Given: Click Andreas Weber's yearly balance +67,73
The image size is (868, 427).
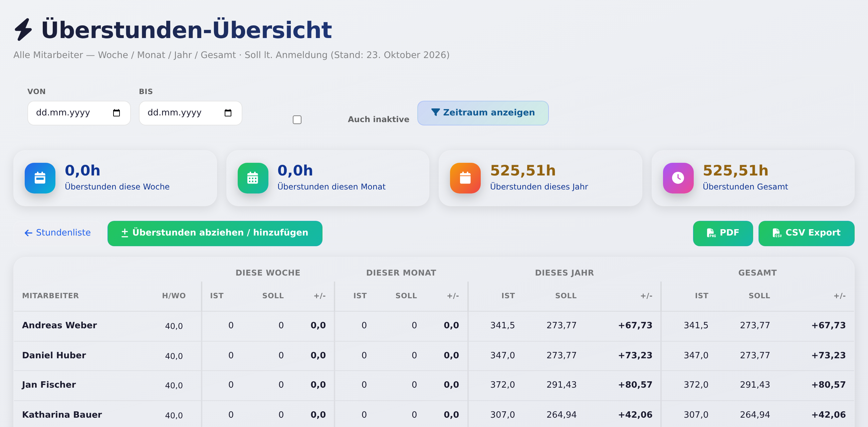Looking at the screenshot, I should click(635, 325).
